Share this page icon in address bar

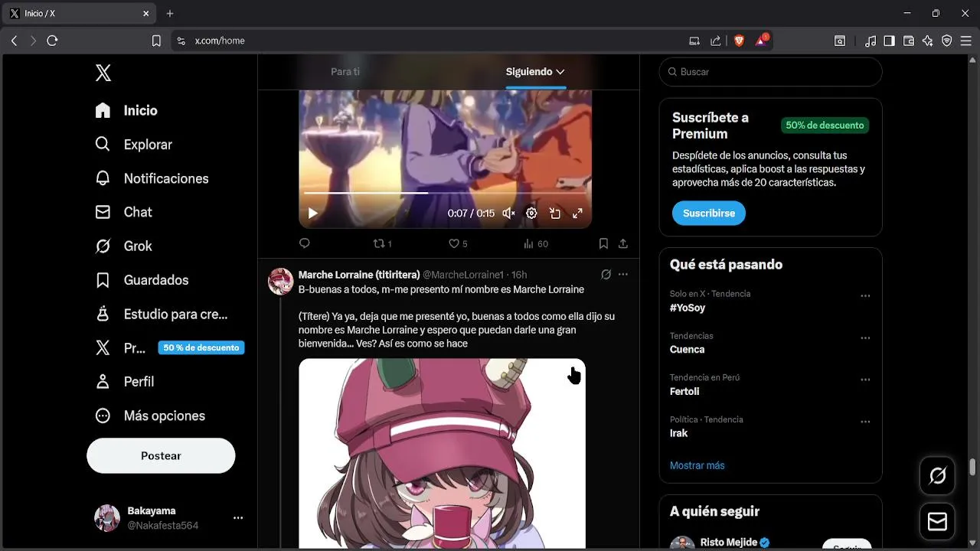(716, 41)
